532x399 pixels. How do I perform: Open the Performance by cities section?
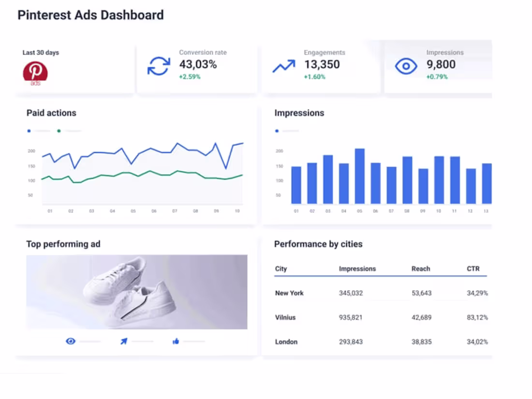[318, 244]
